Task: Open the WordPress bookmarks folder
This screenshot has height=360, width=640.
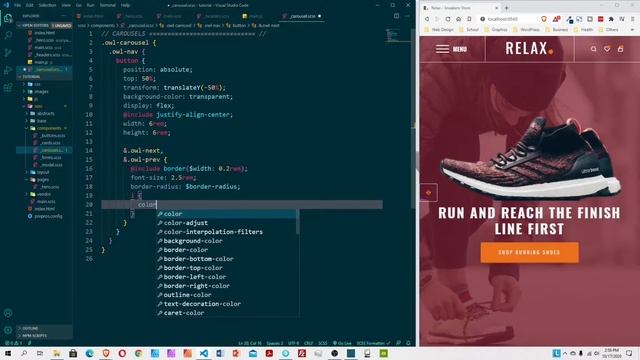Action: pyautogui.click(x=527, y=30)
